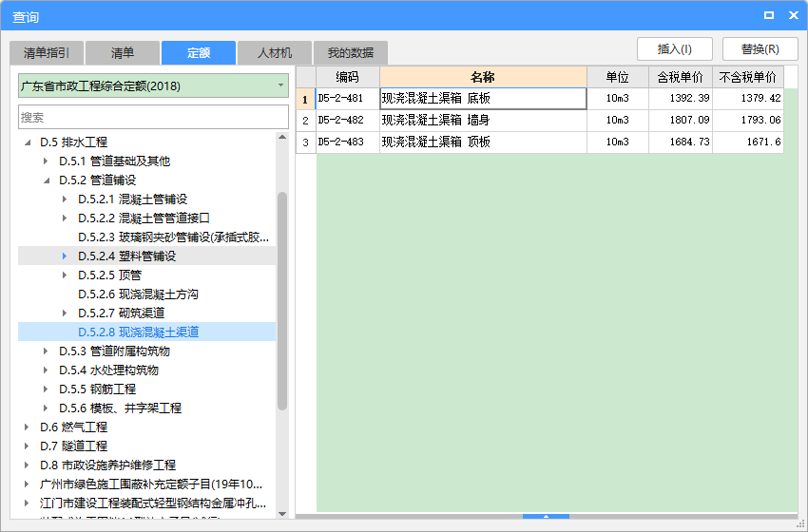Click the 含税单价 column header

[681, 77]
